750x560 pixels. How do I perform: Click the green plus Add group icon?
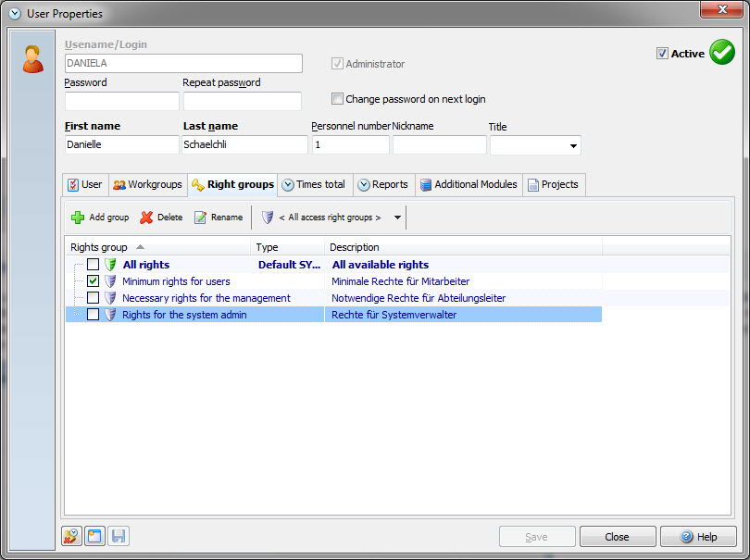[x=78, y=218]
